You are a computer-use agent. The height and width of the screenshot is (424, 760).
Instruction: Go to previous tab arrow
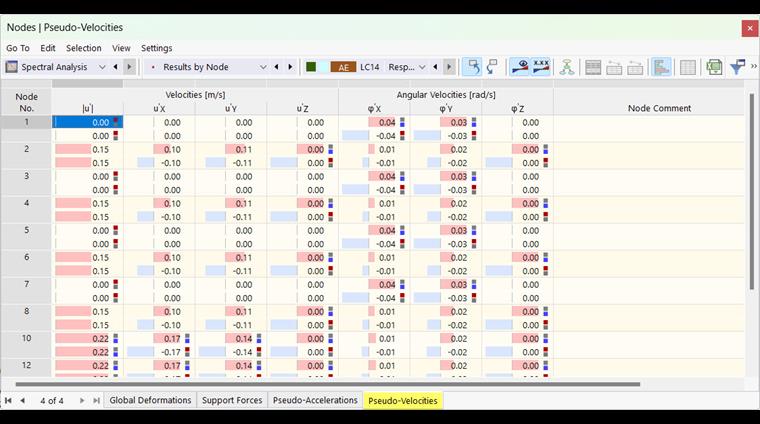pyautogui.click(x=22, y=400)
